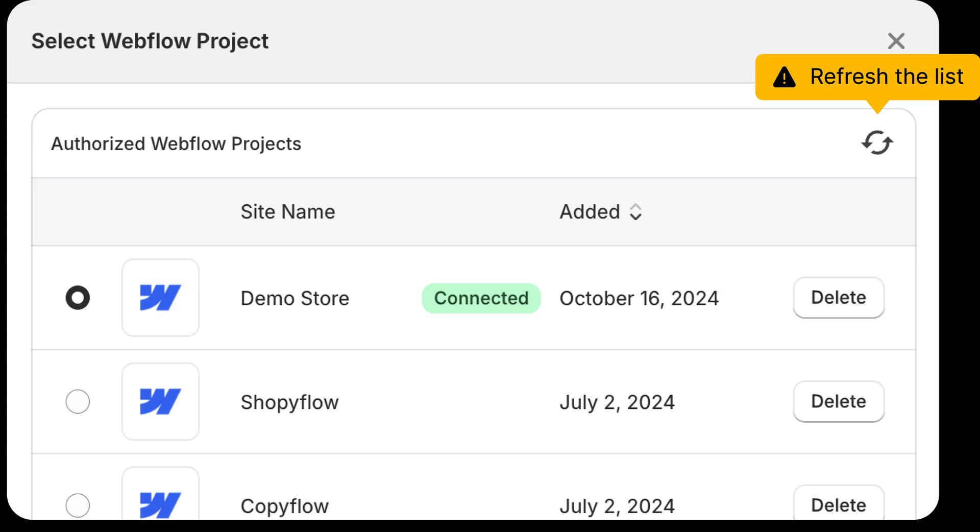Select the Demo Store radio button
The image size is (980, 532).
coord(78,298)
